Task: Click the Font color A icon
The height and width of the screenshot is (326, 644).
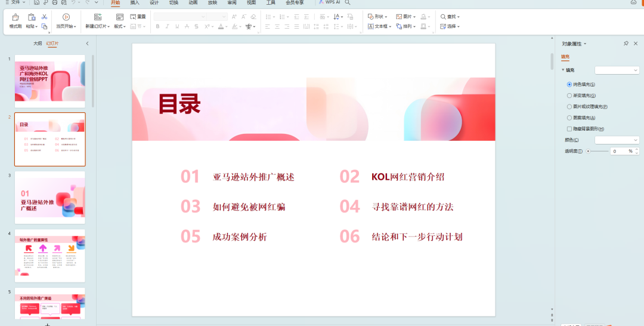Action: click(221, 26)
